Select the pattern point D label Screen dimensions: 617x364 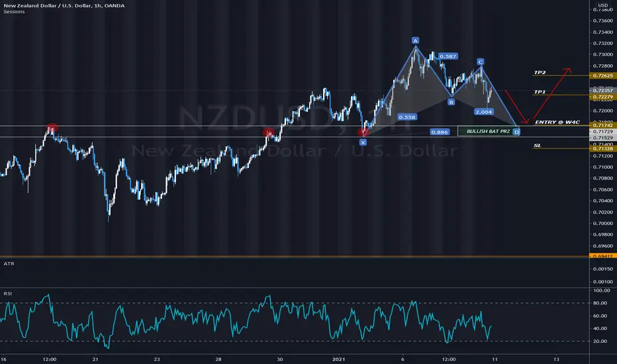[516, 132]
